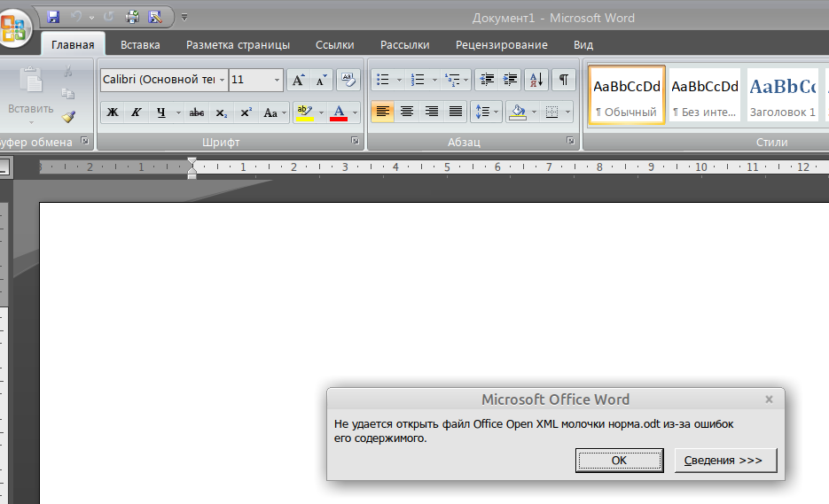Open font color dropdown arrow
The width and height of the screenshot is (829, 504).
(x=355, y=112)
